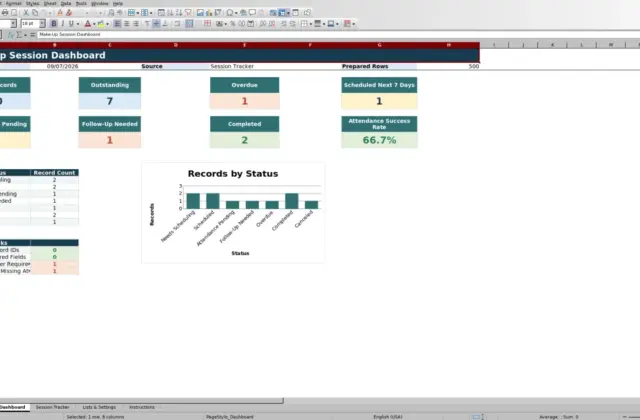Open the Styles menu
This screenshot has height=420, width=640.
[x=33, y=3]
